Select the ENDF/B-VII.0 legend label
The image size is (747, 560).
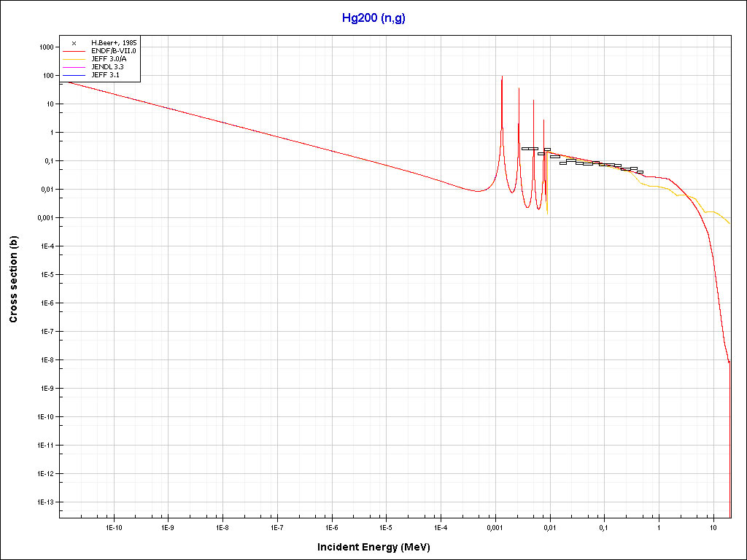114,51
